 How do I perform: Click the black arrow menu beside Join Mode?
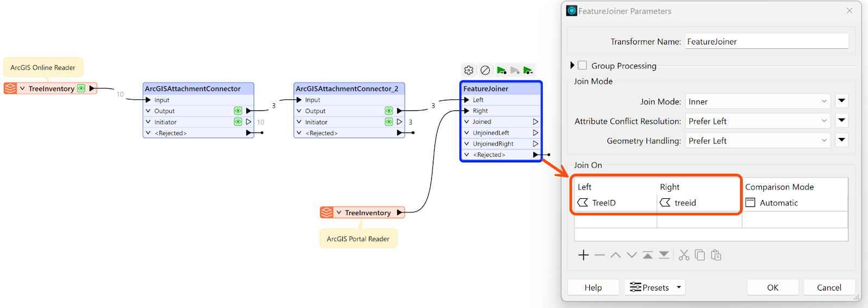[x=841, y=101]
